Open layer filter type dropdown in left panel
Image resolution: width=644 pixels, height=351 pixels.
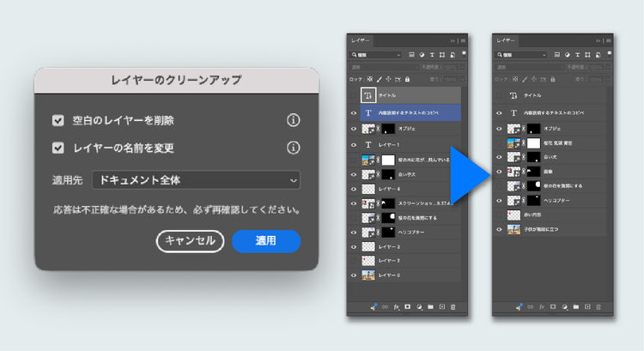[375, 54]
